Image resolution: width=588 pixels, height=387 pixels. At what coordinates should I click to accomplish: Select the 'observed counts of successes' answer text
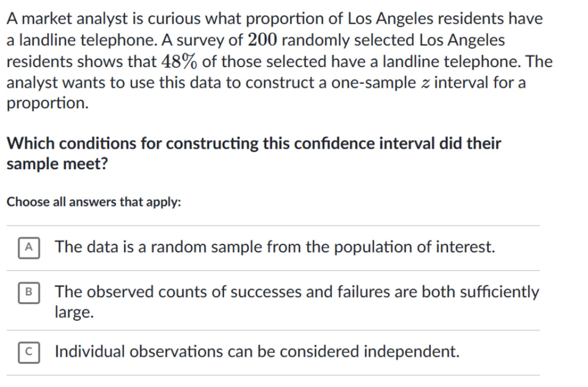click(x=297, y=292)
